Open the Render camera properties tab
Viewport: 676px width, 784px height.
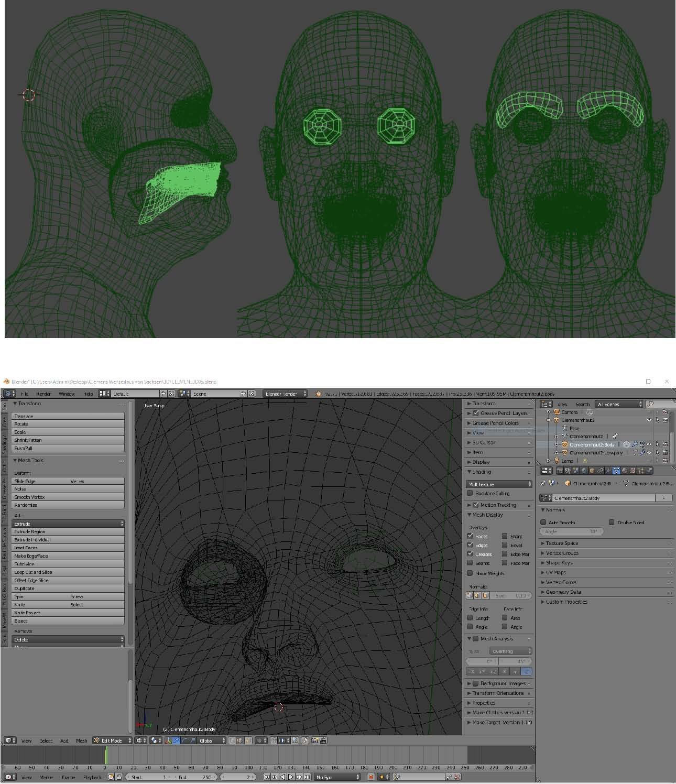pyautogui.click(x=560, y=471)
